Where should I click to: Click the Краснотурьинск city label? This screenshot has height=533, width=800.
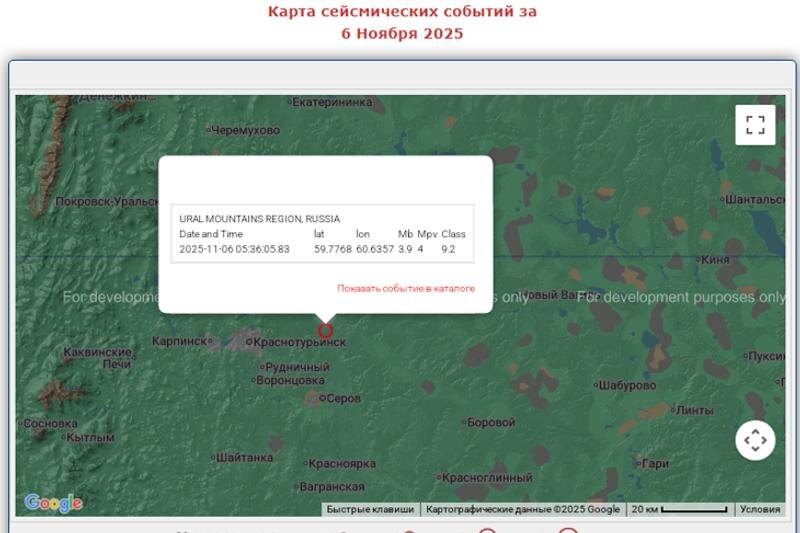pyautogui.click(x=299, y=342)
